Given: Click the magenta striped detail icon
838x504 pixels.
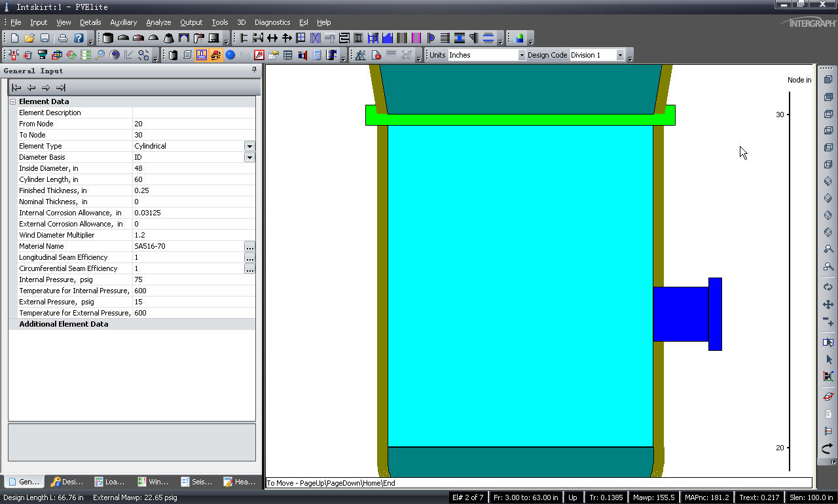Looking at the screenshot, I should click(416, 38).
